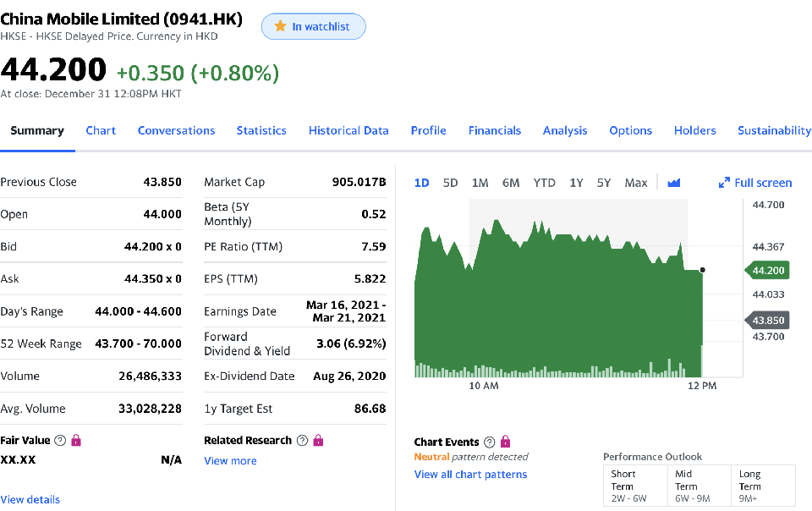812x511 pixels.
Task: Click the Chart Events help question mark
Action: tap(489, 442)
